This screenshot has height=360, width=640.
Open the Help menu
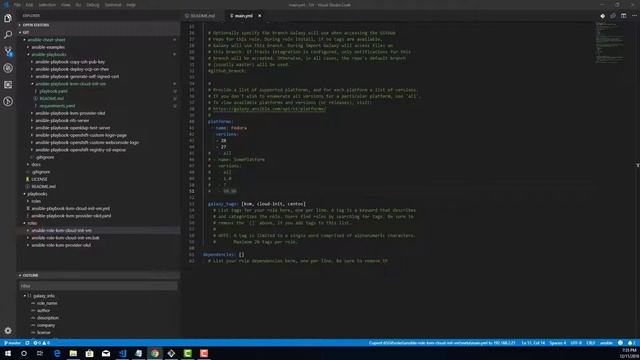click(131, 5)
